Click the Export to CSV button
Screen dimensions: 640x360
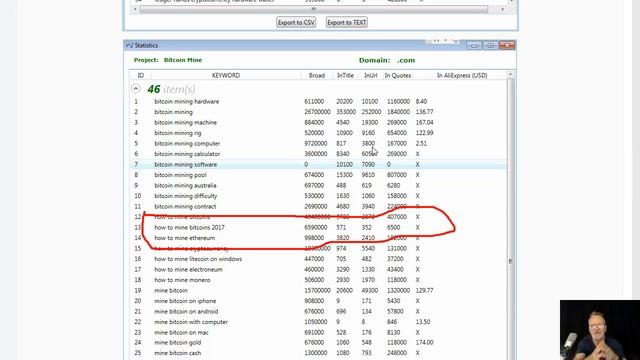[296, 22]
